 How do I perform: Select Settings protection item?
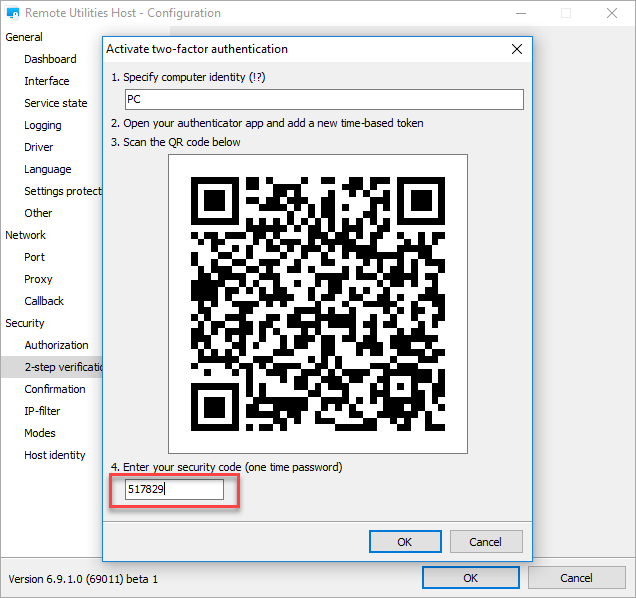[63, 191]
